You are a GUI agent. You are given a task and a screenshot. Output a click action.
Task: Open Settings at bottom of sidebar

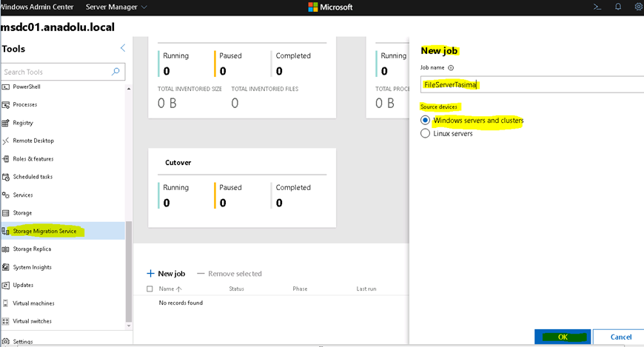[x=23, y=341]
